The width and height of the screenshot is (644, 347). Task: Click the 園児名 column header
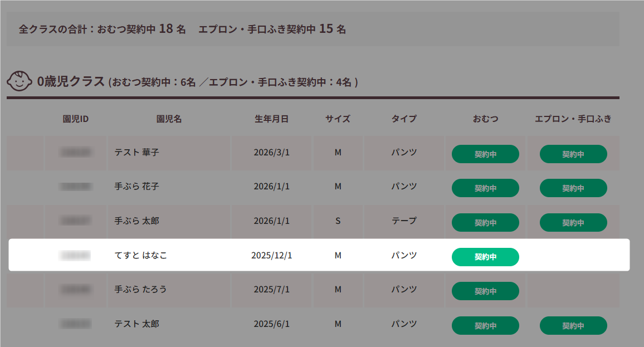point(169,119)
